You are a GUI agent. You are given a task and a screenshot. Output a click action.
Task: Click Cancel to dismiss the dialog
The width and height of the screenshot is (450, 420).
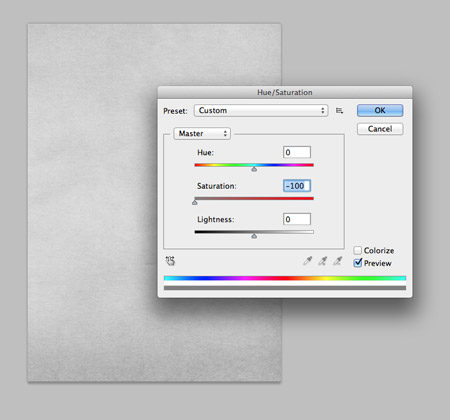(x=380, y=129)
